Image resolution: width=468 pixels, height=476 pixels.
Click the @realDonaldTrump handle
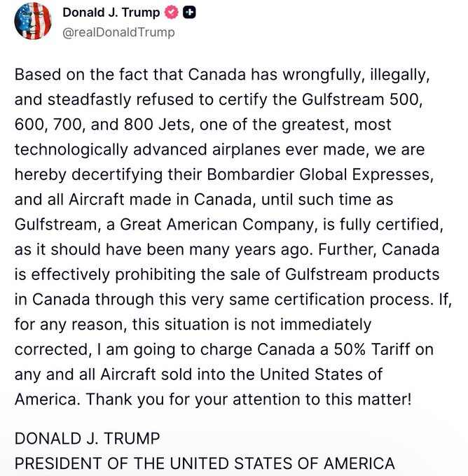118,32
